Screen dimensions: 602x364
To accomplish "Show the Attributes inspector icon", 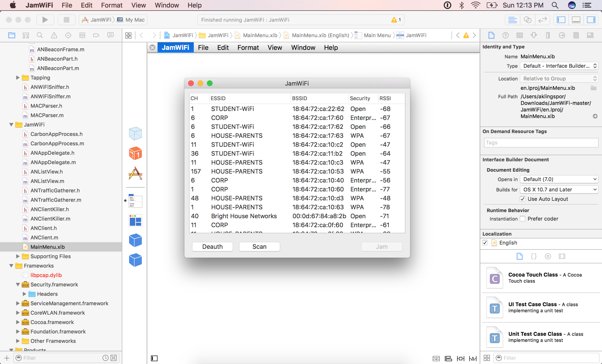I will click(534, 35).
